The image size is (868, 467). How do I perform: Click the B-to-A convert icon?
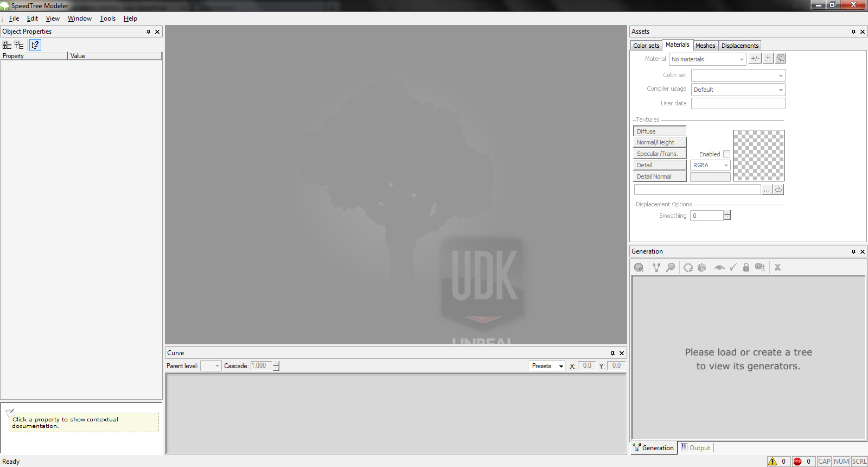(x=760, y=267)
